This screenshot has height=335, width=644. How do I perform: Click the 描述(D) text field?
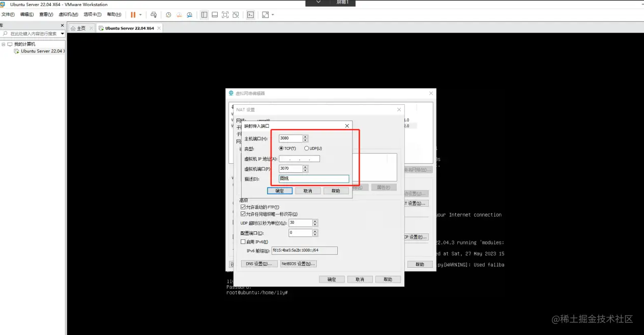pyautogui.click(x=314, y=179)
